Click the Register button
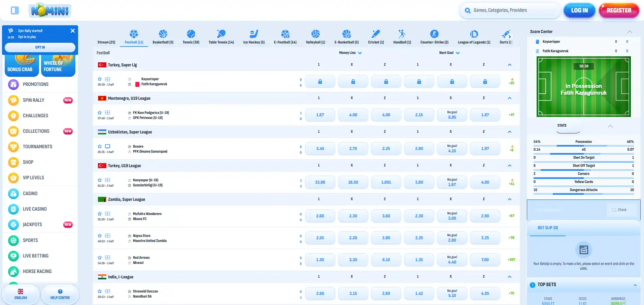Image resolution: width=644 pixels, height=305 pixels. pos(619,10)
